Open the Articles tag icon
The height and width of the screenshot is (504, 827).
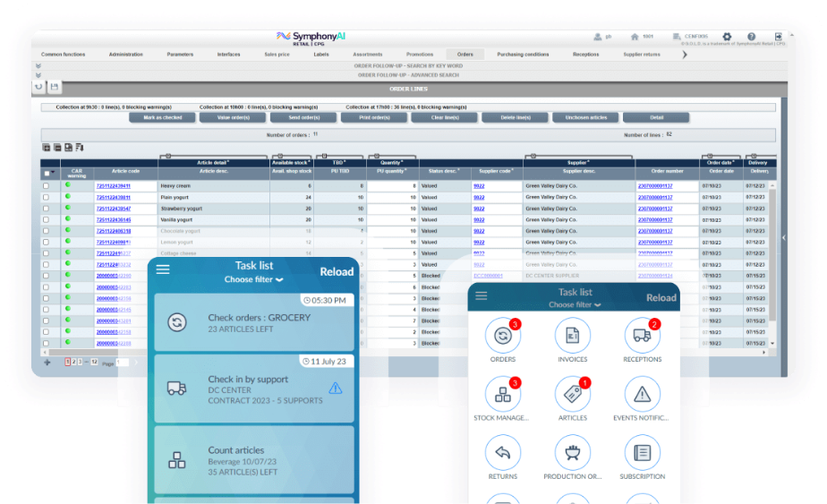coord(573,394)
